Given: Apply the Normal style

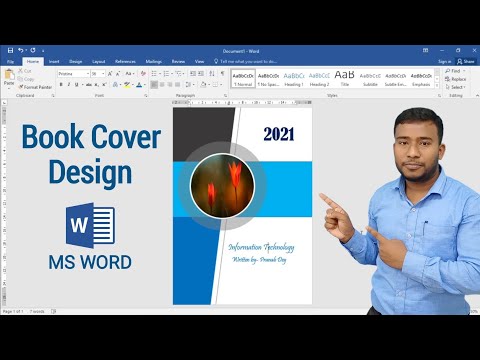Looking at the screenshot, I should [x=243, y=79].
